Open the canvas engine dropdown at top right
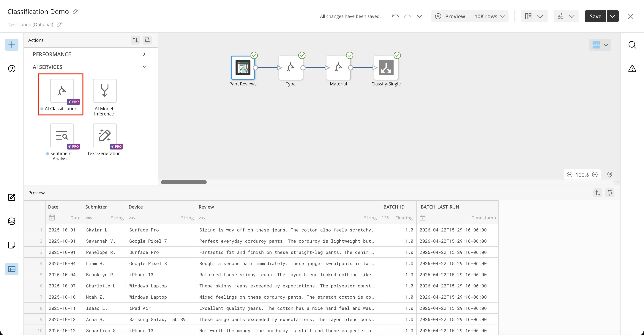The height and width of the screenshot is (335, 644). tap(600, 45)
